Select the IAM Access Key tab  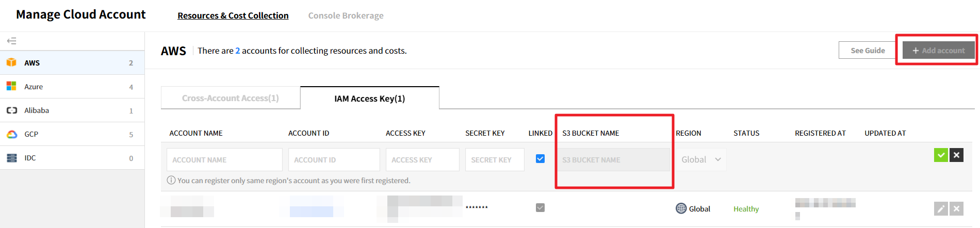[369, 98]
